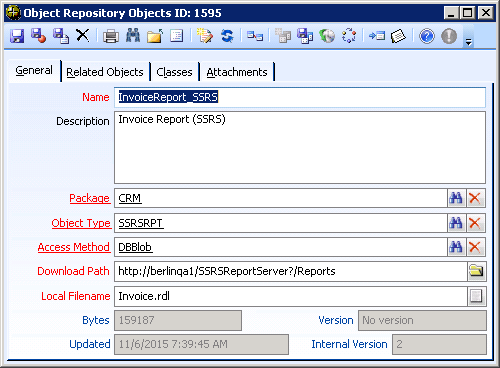Image resolution: width=500 pixels, height=368 pixels.
Task: Click the Download Path folder browse icon
Action: 476,271
